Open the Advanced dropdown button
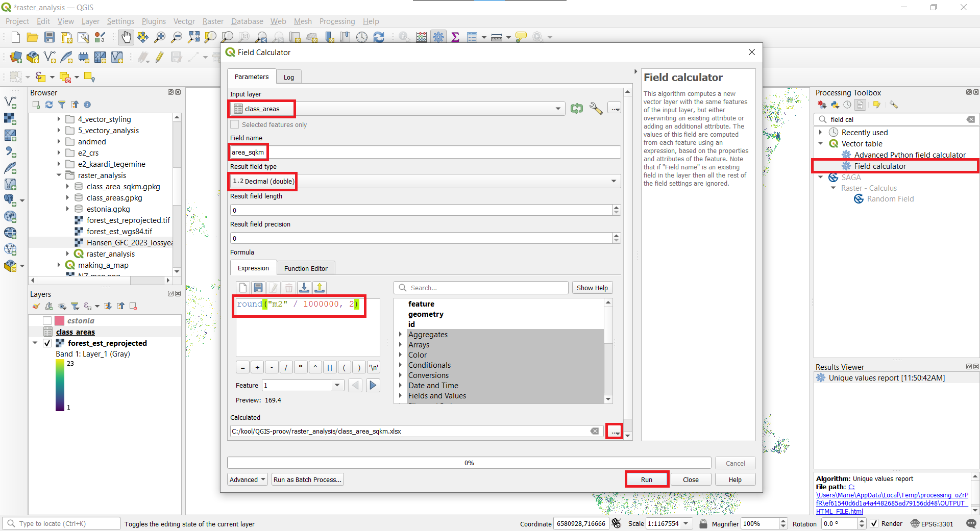Screen dimensions: 980x531 (247, 479)
